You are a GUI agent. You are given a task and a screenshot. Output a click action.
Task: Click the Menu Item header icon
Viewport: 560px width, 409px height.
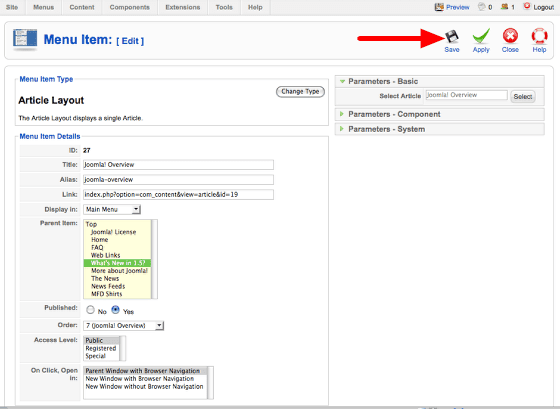point(25,39)
